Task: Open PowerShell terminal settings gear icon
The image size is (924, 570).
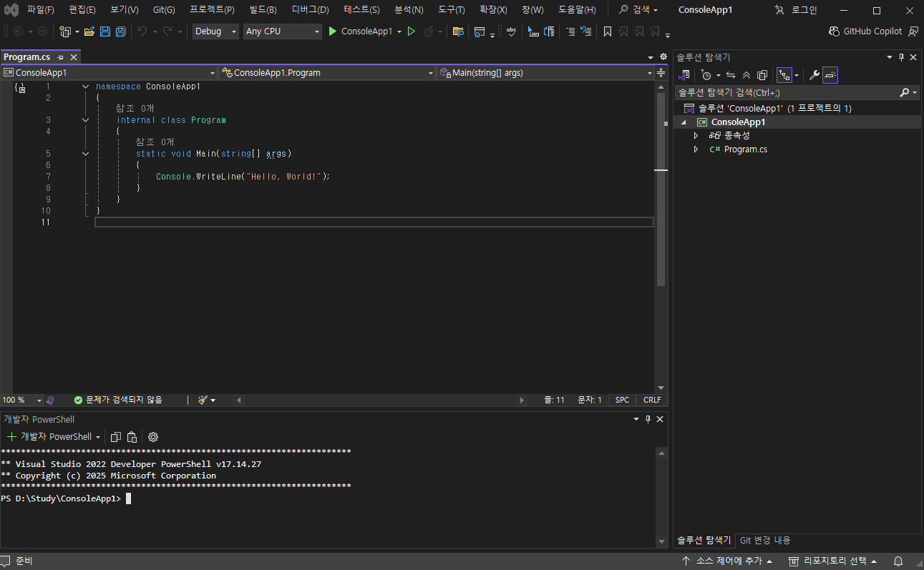Action: tap(153, 437)
